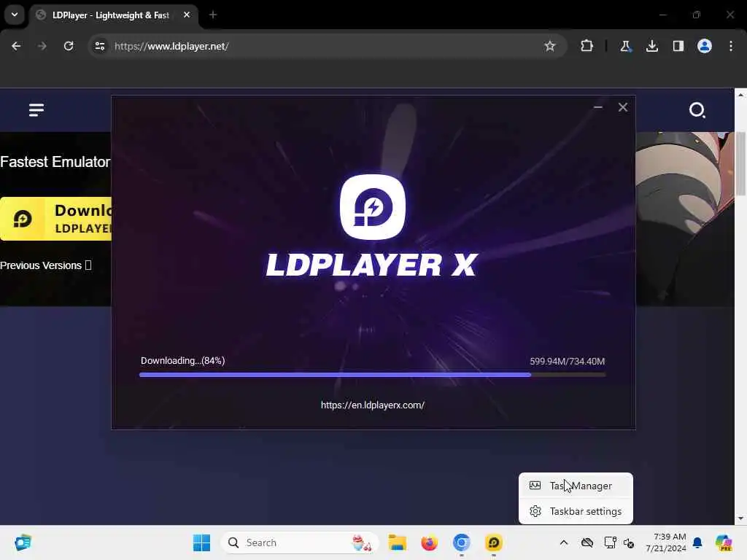Screen dimensions: 747x560
Task: Click the LDPlayer X logo icon
Action: (373, 206)
